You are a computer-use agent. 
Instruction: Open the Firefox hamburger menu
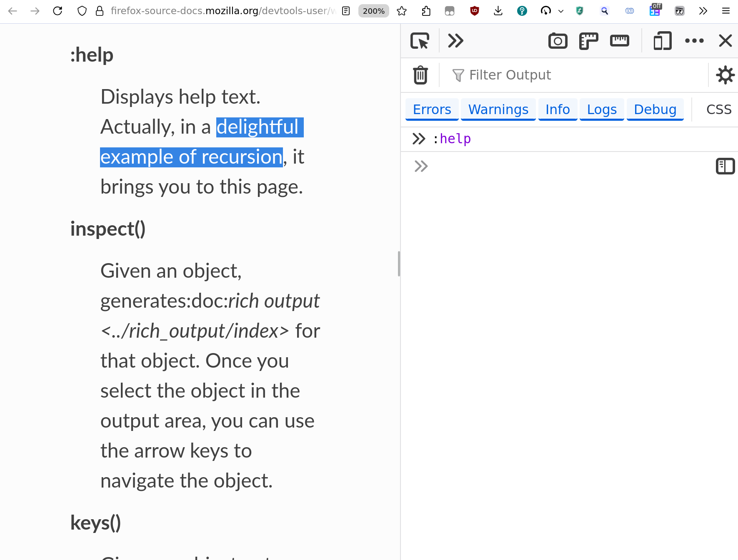pyautogui.click(x=725, y=11)
